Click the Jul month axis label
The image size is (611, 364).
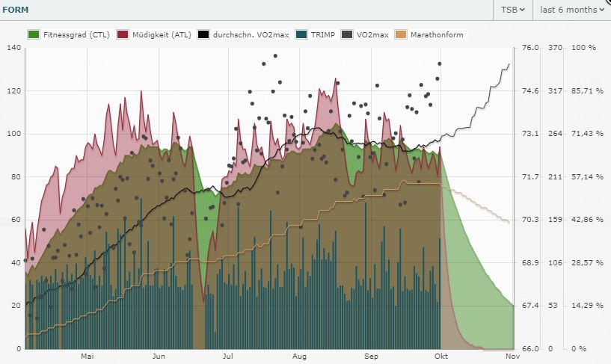pos(229,357)
